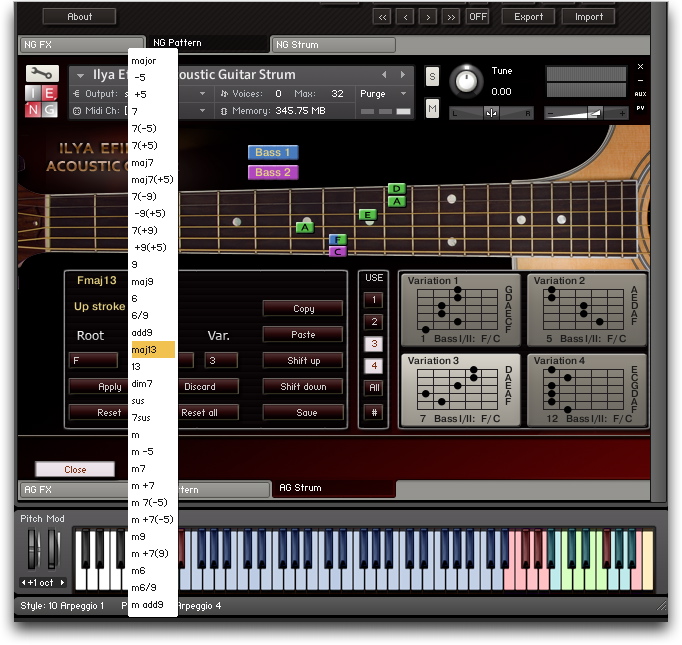Click the single-right arrow navigation button
The width and height of the screenshot is (682, 645).
428,17
